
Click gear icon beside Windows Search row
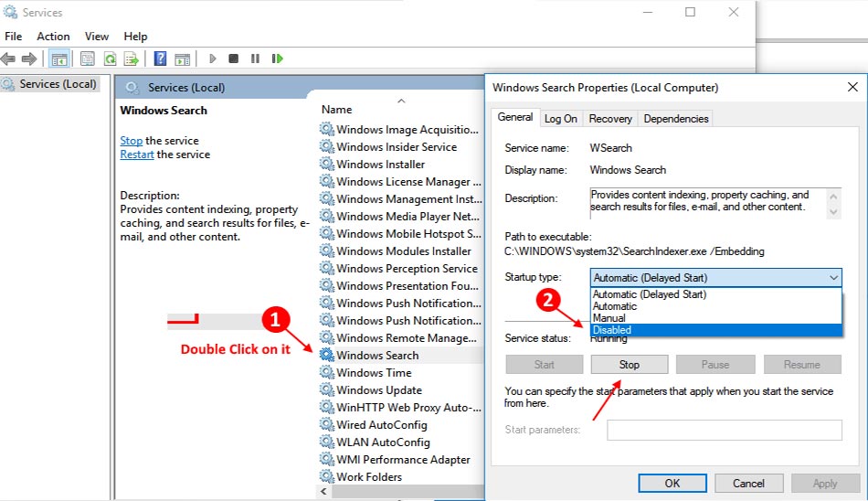[x=327, y=355]
